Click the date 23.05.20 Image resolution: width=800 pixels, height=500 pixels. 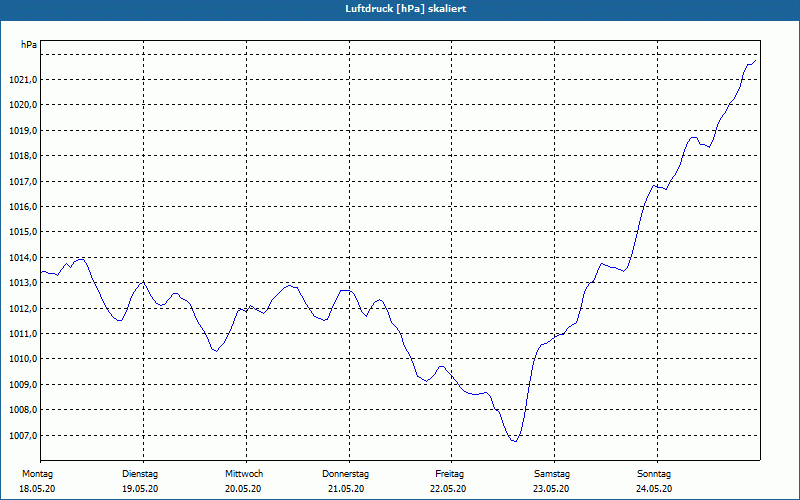point(551,489)
